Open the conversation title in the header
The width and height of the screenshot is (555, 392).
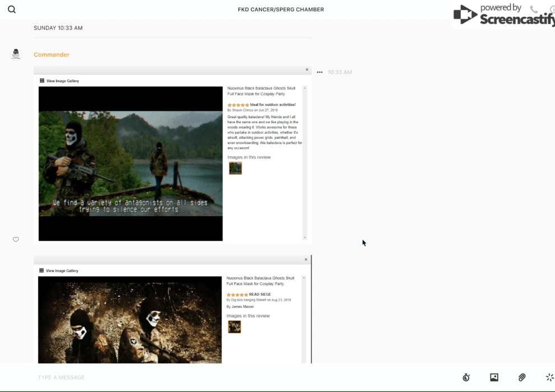pos(280,10)
